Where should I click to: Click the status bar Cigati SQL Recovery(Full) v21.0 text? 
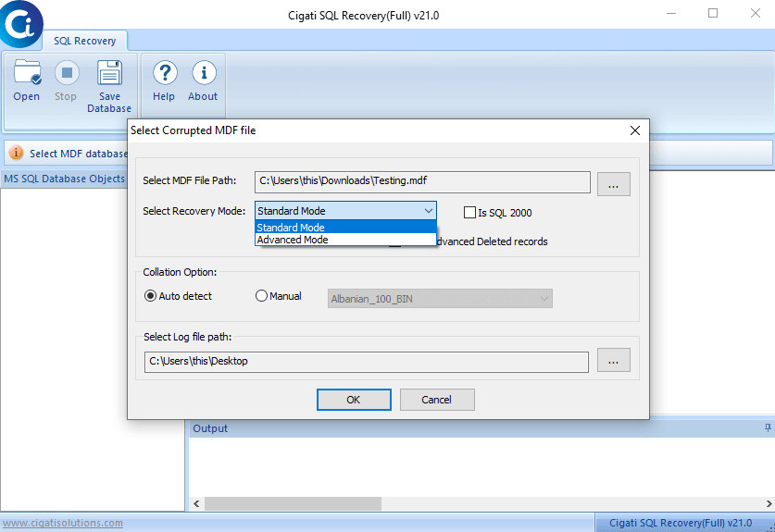point(681,523)
